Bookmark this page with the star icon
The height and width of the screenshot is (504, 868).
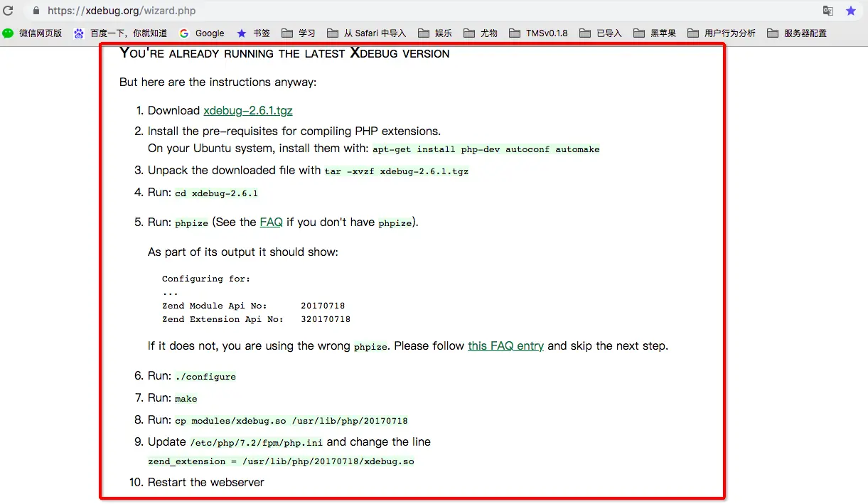click(x=851, y=11)
